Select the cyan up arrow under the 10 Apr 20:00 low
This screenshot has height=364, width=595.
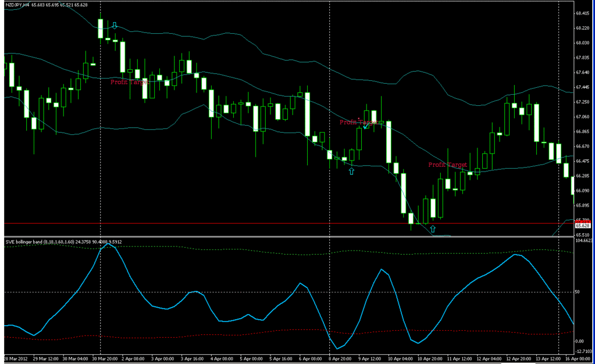pyautogui.click(x=433, y=229)
